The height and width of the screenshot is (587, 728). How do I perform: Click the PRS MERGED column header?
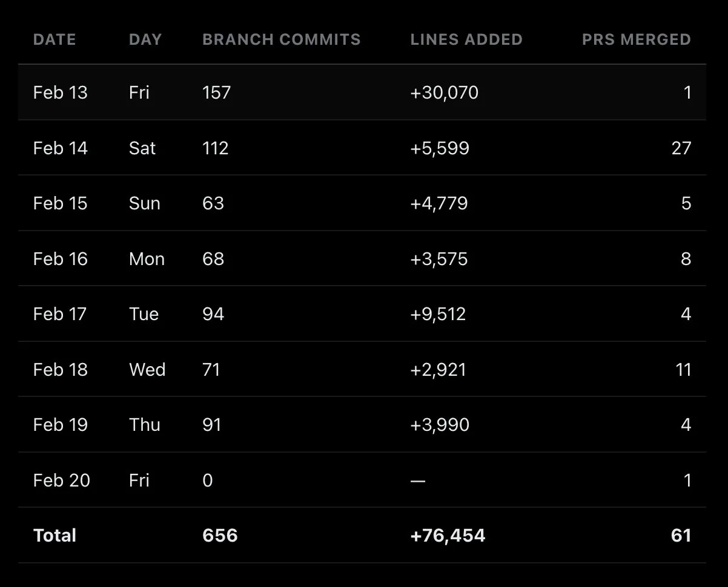coord(636,40)
